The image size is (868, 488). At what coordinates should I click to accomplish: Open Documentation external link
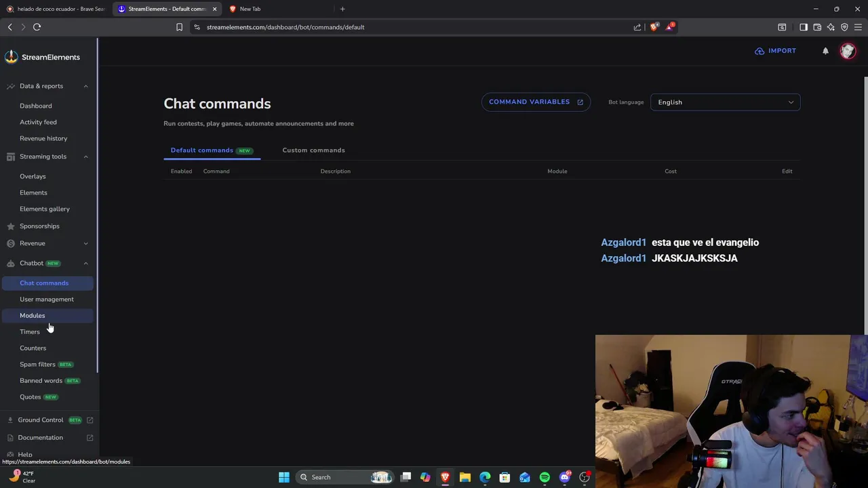point(90,438)
